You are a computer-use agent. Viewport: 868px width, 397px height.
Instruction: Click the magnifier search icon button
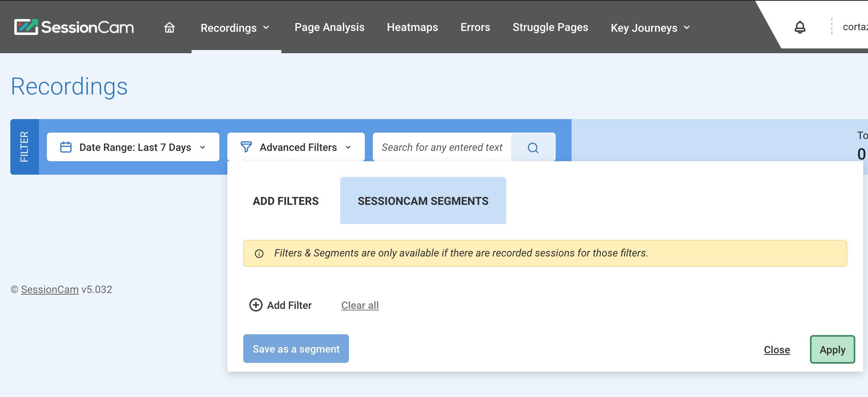(x=533, y=148)
